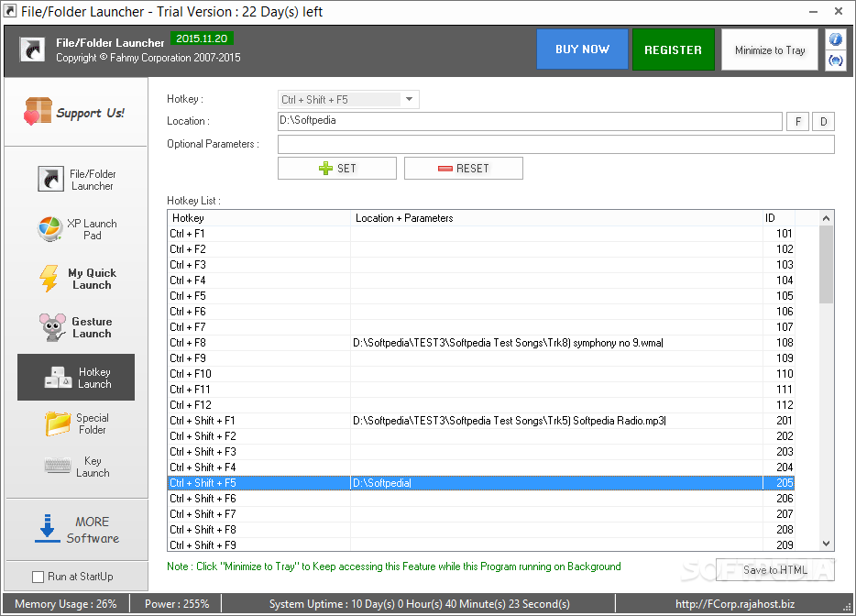Select the Ctrl + F1 row
This screenshot has width=856, height=616.
[480, 234]
